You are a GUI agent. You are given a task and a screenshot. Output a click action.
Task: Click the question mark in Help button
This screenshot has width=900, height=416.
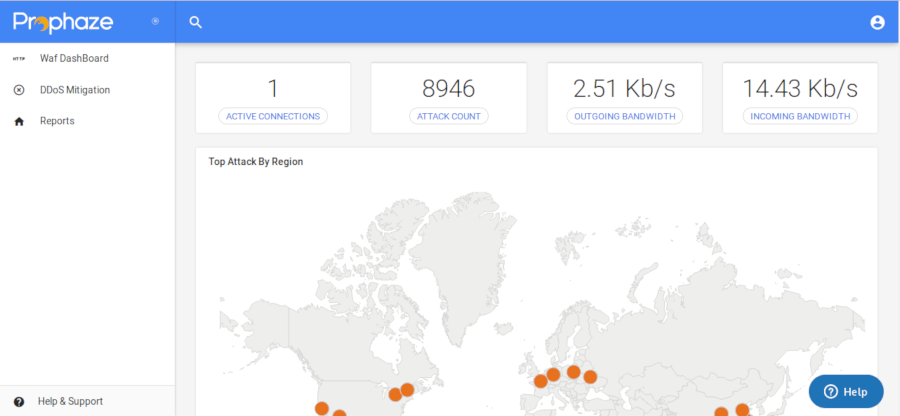(x=830, y=392)
